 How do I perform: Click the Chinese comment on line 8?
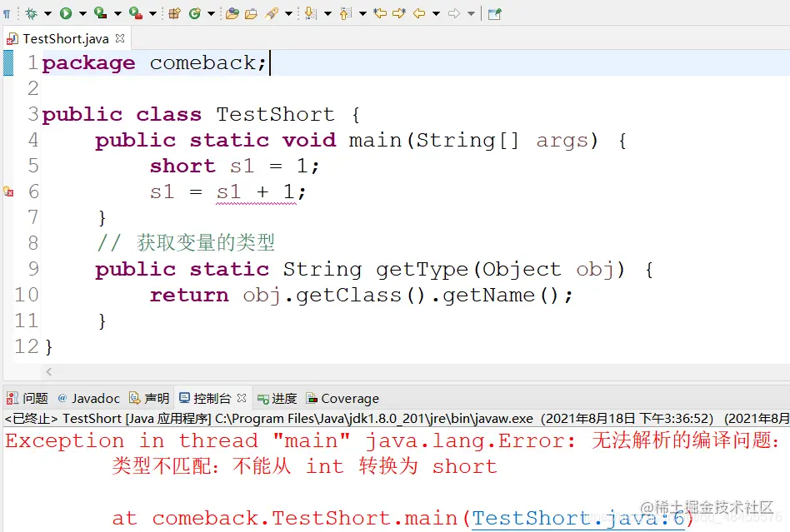click(185, 243)
